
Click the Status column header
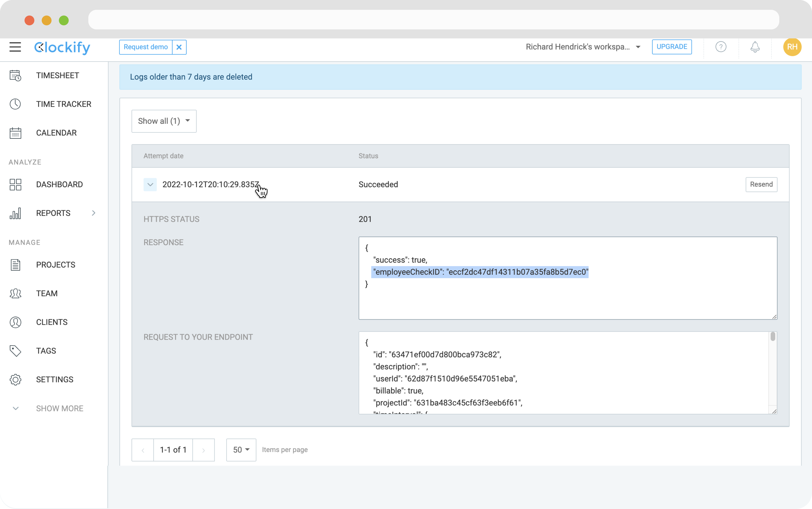click(368, 156)
